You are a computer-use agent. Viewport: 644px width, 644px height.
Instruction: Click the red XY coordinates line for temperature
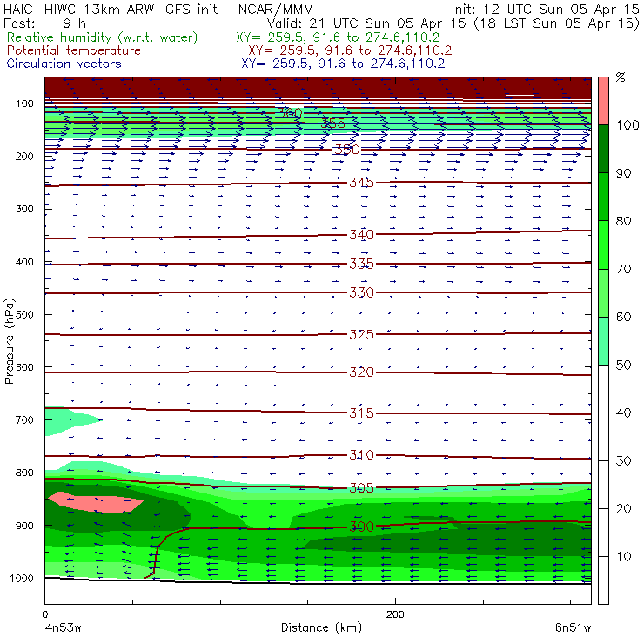tap(350, 50)
